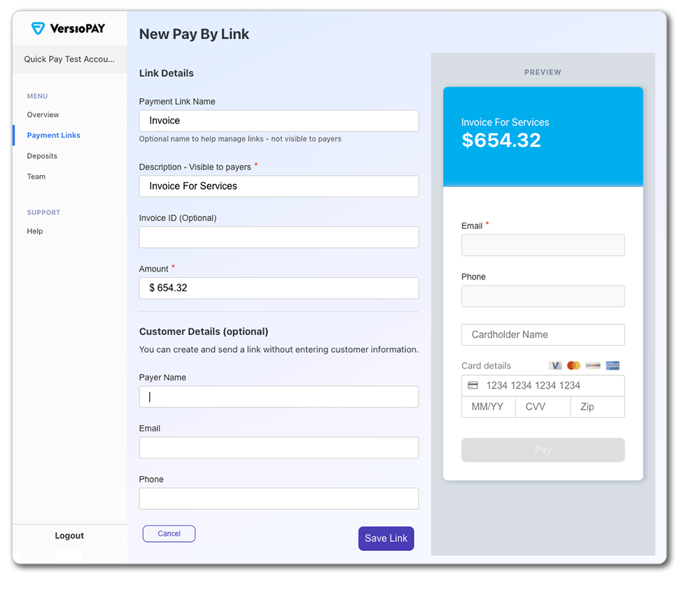The height and width of the screenshot is (591, 700).
Task: Select Payment Links in sidebar
Action: (x=54, y=135)
